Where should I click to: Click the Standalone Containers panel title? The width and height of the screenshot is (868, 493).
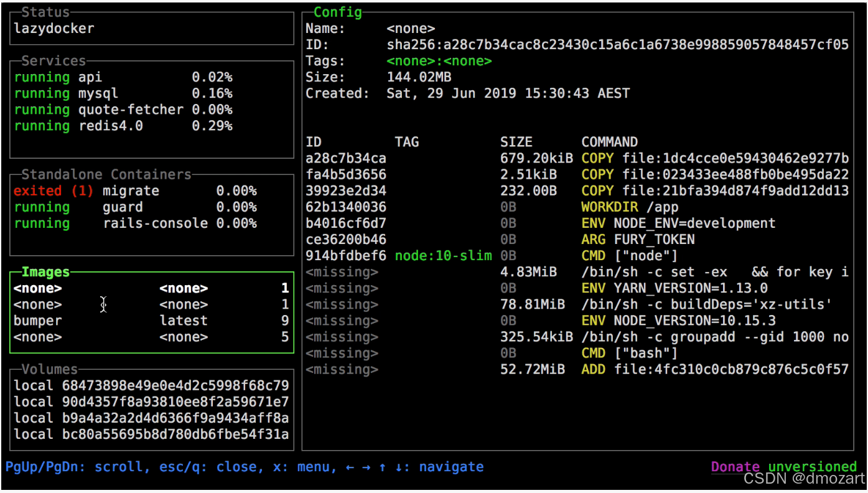click(x=106, y=174)
